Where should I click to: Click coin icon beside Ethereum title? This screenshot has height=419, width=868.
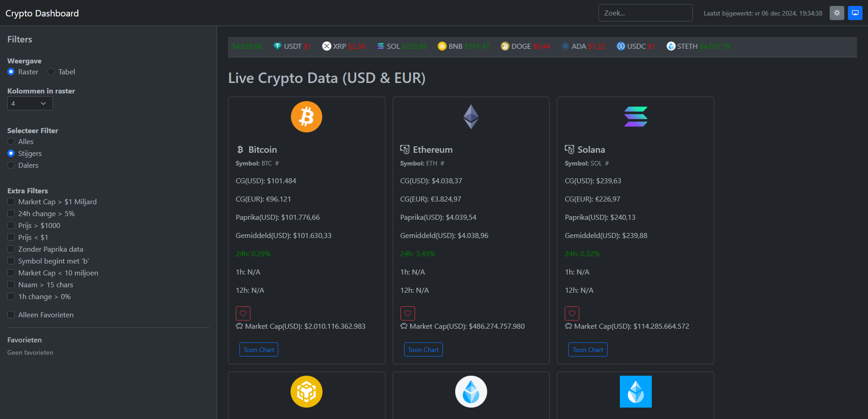(405, 150)
